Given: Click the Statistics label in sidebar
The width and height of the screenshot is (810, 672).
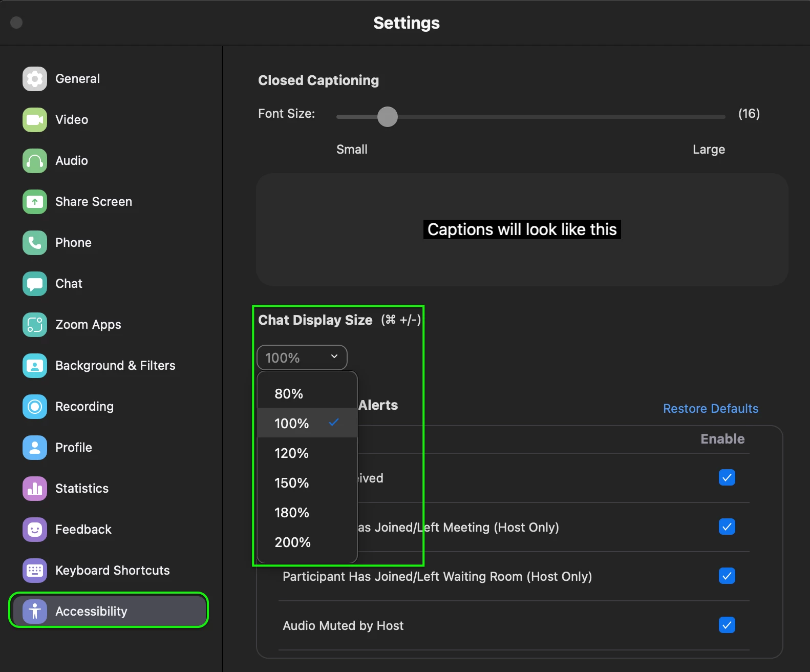Looking at the screenshot, I should [x=82, y=489].
